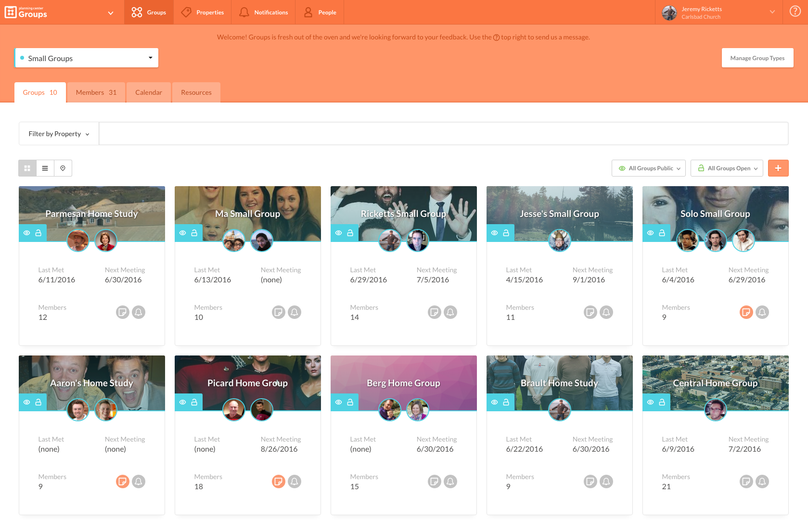This screenshot has height=532, width=808.
Task: Toggle visibility eye on Ma Small Group card
Action: pyautogui.click(x=182, y=233)
